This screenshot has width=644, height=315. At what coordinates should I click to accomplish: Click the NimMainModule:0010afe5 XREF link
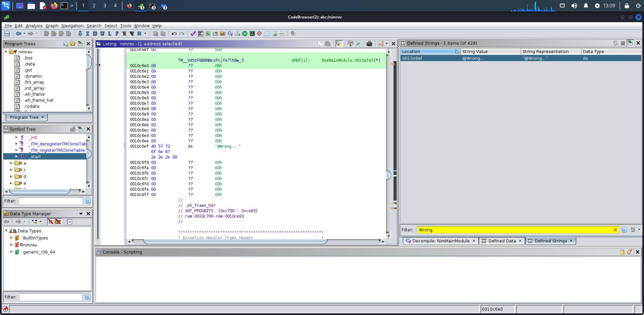(348, 60)
